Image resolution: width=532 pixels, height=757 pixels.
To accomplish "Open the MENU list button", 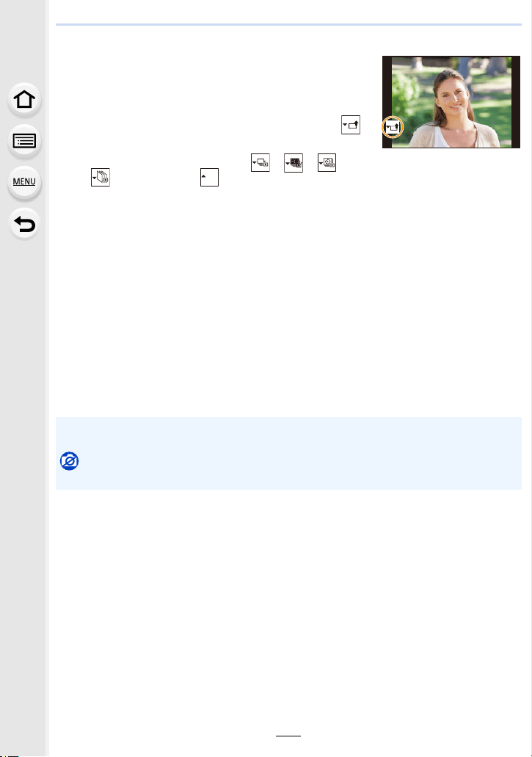I will (24, 182).
